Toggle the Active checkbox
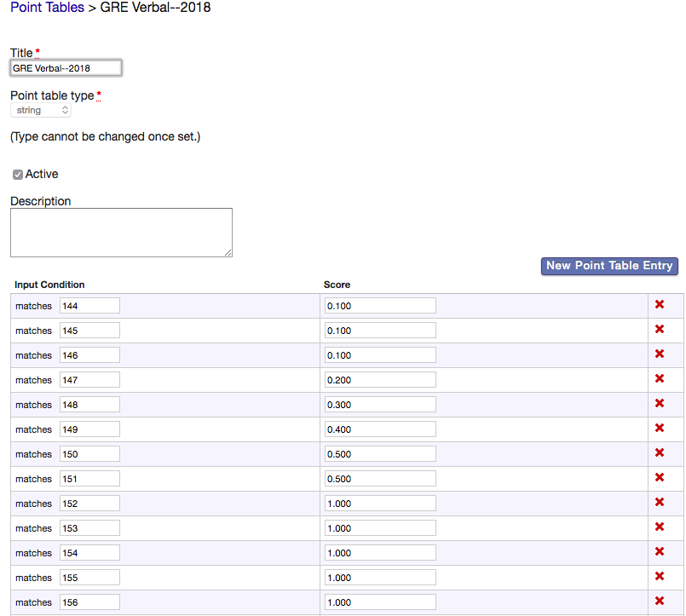 pyautogui.click(x=18, y=175)
